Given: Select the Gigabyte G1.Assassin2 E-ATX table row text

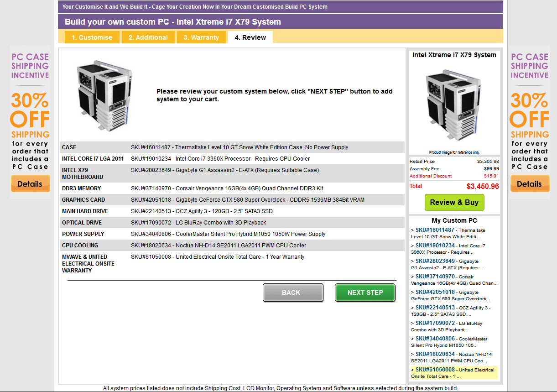Looking at the screenshot, I should (x=225, y=170).
